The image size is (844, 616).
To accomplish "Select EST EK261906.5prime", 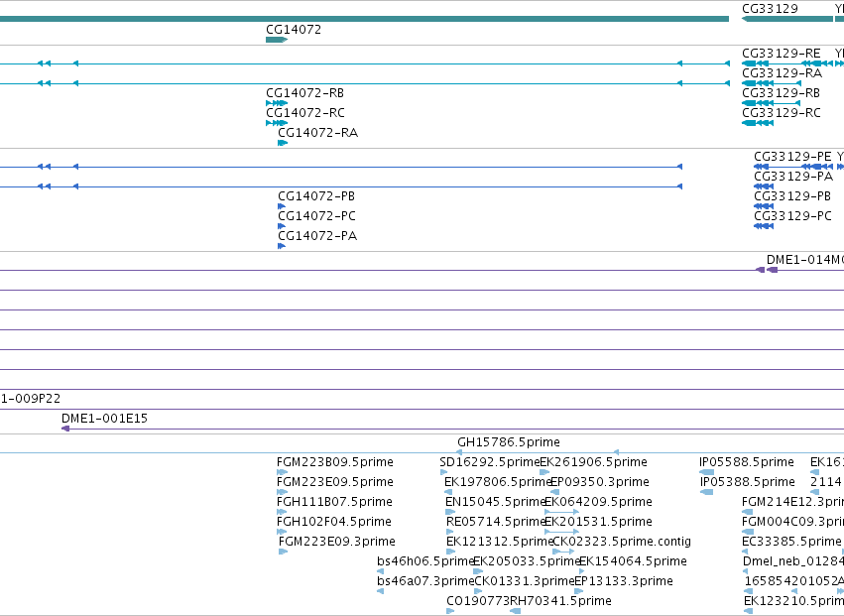I will (x=593, y=462).
